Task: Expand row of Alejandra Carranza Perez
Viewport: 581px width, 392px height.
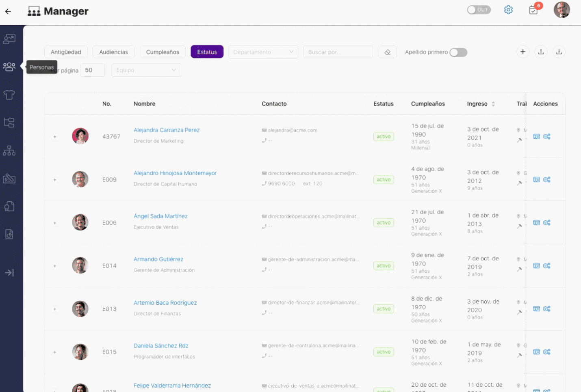Action: point(55,137)
